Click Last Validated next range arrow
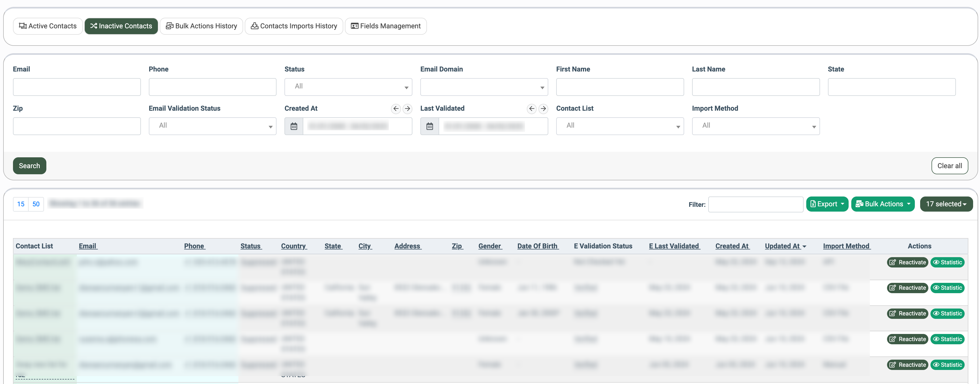The image size is (980, 384). [x=543, y=109]
